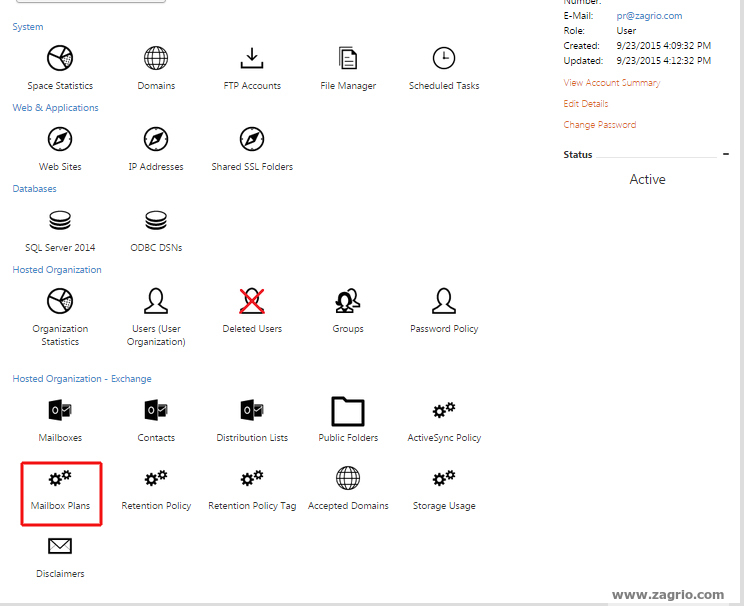744x606 pixels.
Task: Collapse the Status panel with minus
Action: [x=725, y=154]
